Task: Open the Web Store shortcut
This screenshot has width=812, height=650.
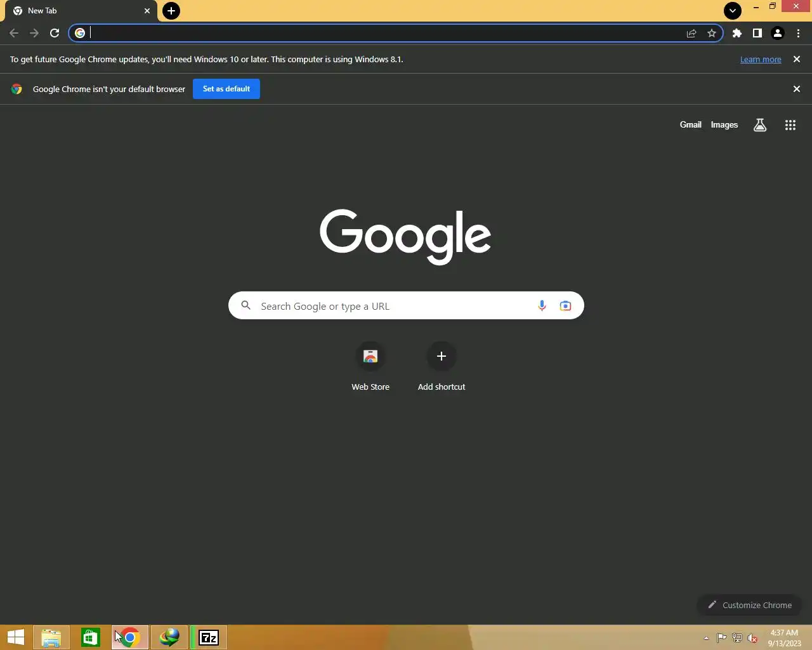Action: tap(370, 367)
